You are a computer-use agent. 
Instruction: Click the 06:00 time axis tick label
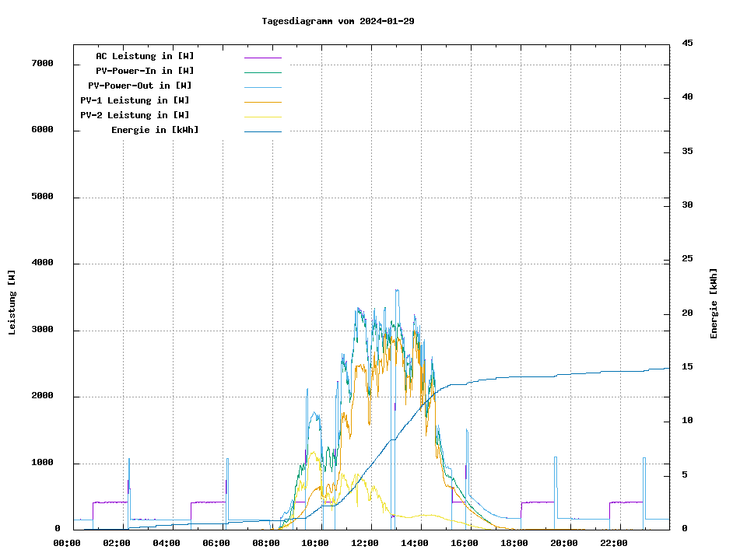point(216,543)
